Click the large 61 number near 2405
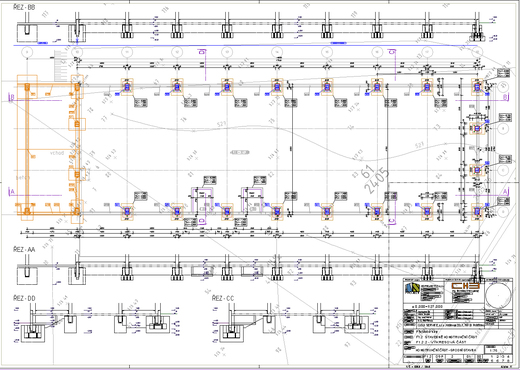This screenshot has width=520, height=370. [x=367, y=171]
